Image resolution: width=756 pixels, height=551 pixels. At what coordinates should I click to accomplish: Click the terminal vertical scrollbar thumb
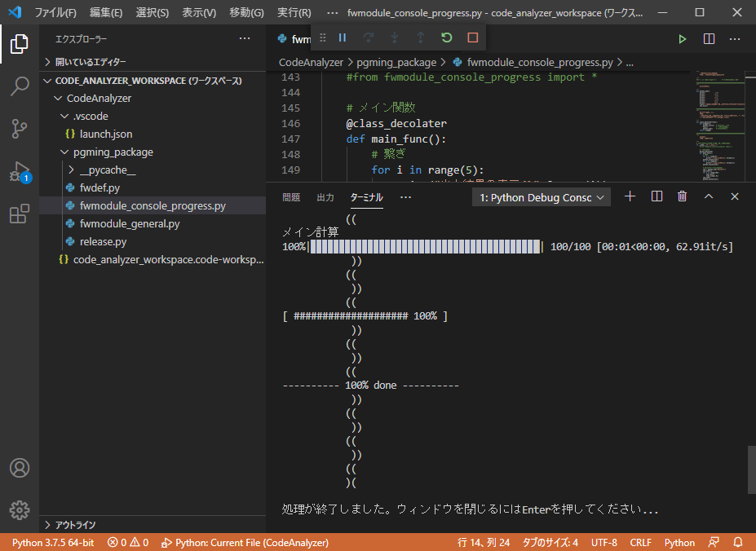click(x=752, y=470)
